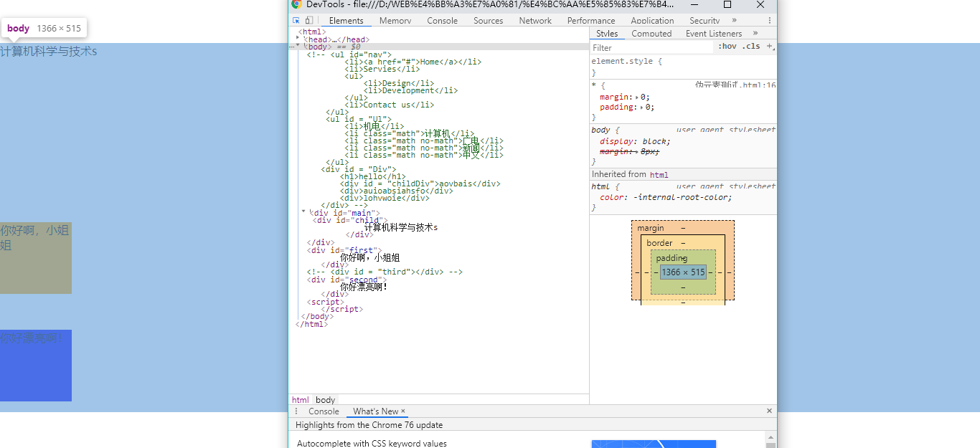980x448 pixels.
Task: Select the Computed sidebar tab
Action: pos(651,33)
